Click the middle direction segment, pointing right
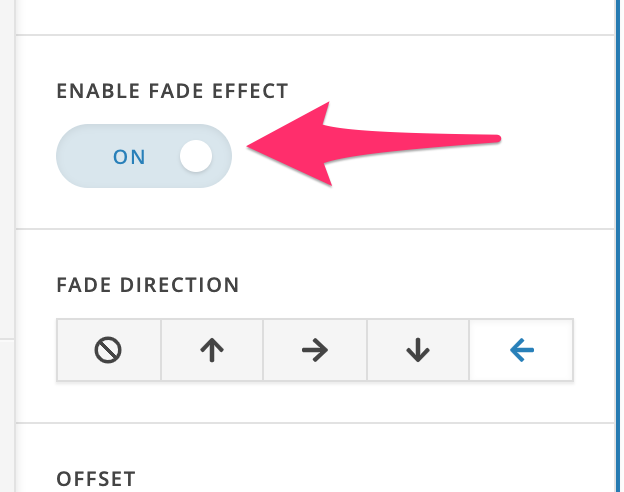The image size is (624, 492). (315, 350)
